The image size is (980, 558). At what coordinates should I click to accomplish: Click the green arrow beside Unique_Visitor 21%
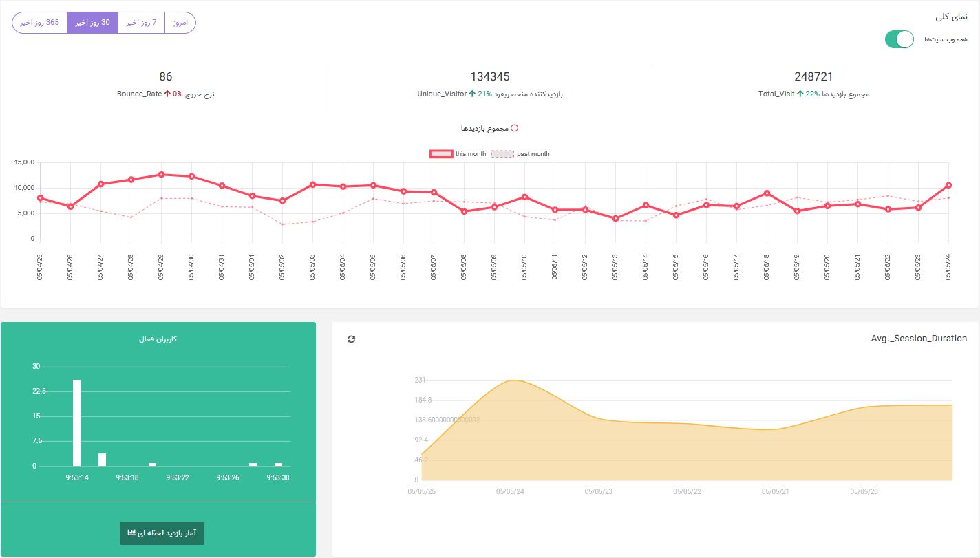472,94
